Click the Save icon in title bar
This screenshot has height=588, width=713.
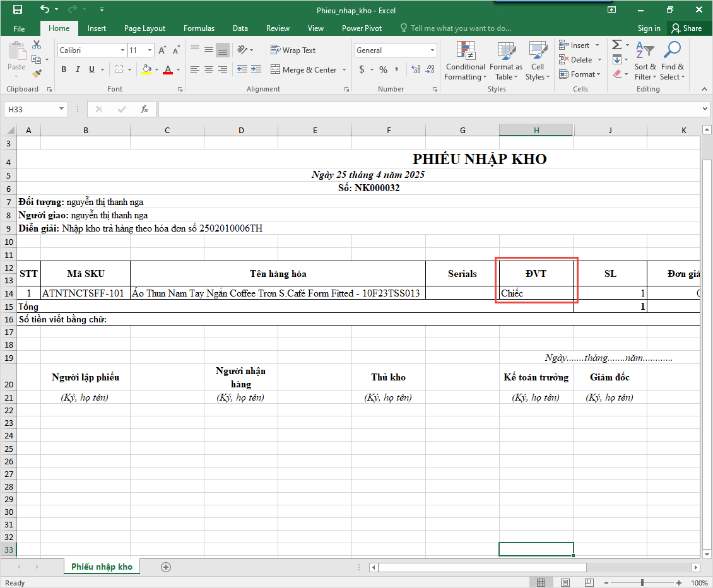point(18,9)
